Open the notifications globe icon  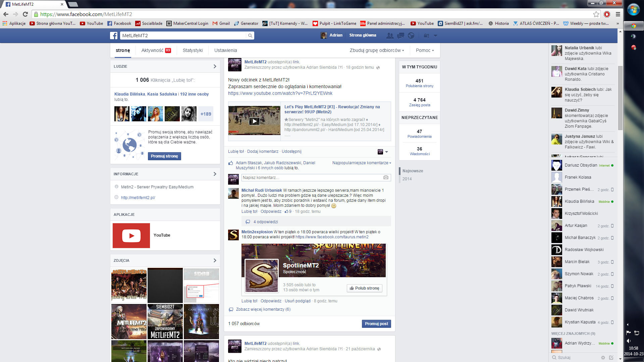point(411,36)
